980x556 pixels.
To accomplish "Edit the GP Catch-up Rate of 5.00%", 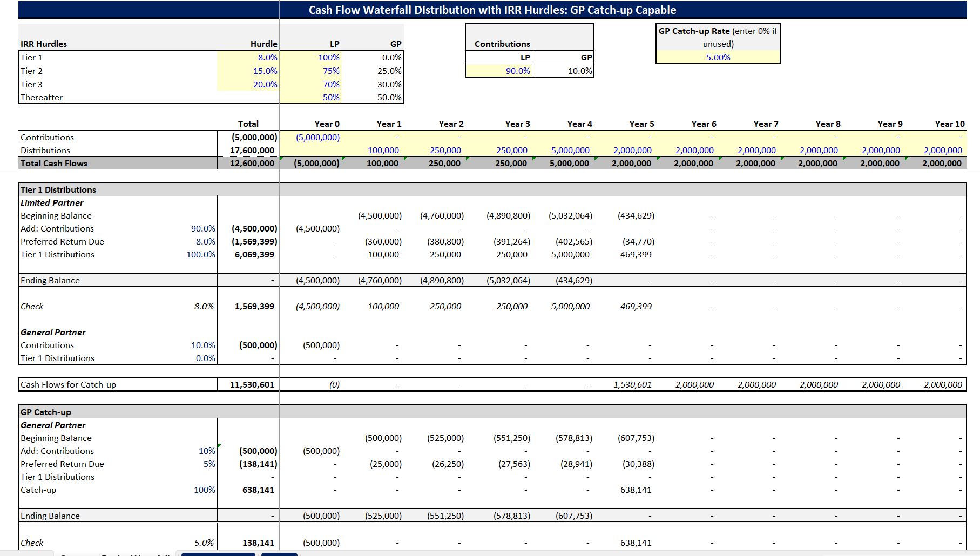I will coord(717,56).
